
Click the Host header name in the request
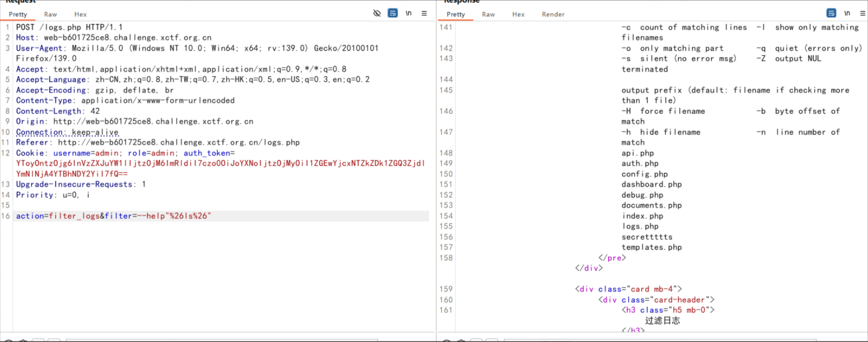pyautogui.click(x=25, y=38)
